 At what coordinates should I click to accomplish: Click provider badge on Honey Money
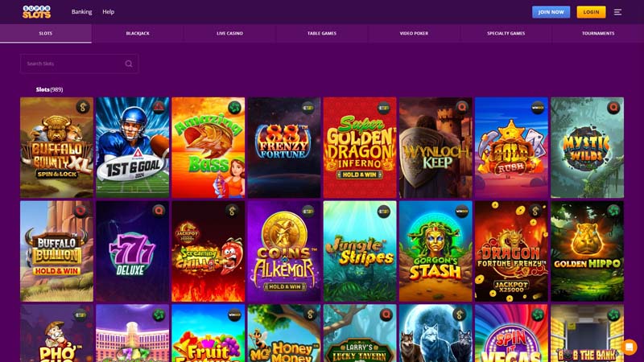(310, 315)
